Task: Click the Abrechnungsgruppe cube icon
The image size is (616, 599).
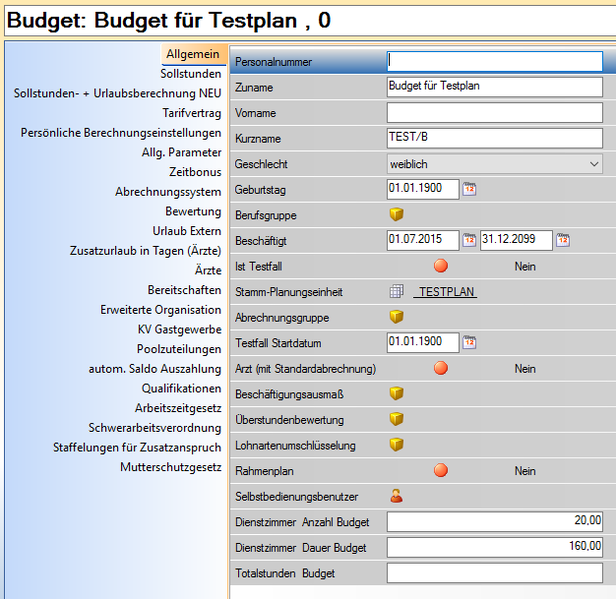Action: (396, 317)
